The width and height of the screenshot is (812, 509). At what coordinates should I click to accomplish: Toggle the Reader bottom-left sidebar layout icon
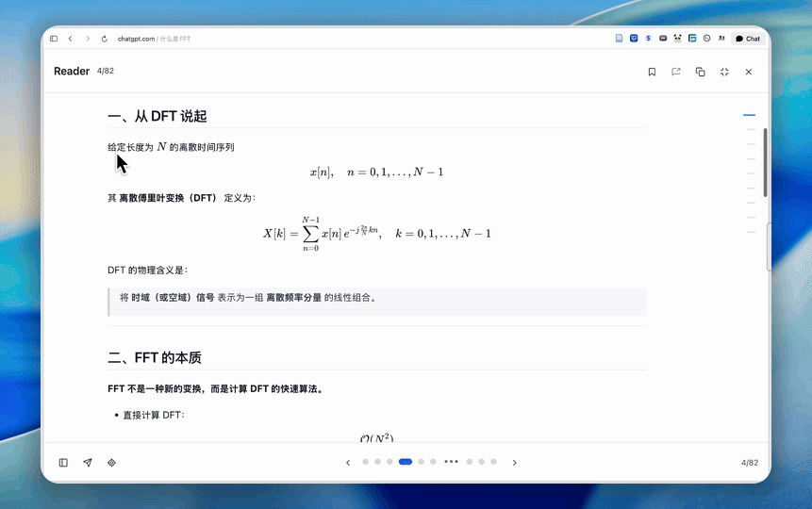[63, 463]
